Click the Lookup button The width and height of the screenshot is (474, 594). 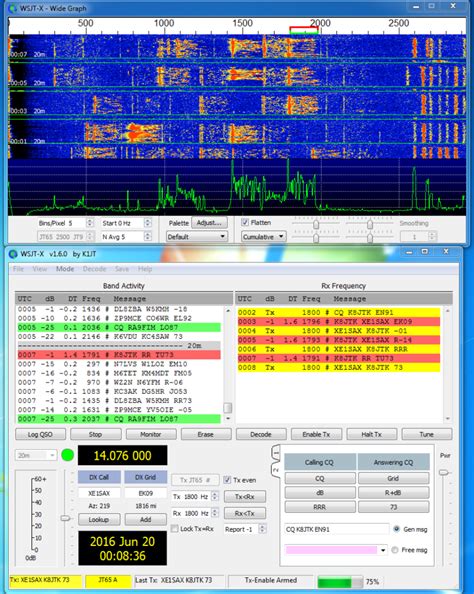[x=99, y=519]
